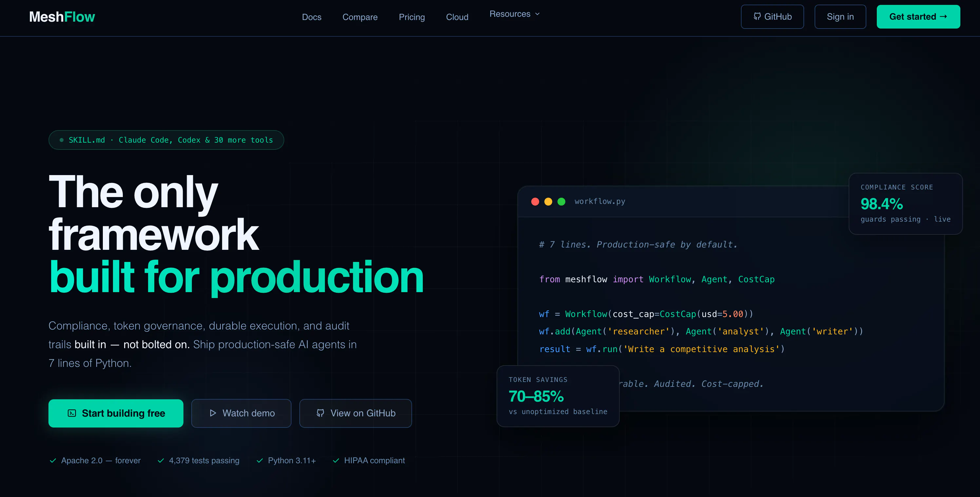
Task: Click Get started button
Action: tap(918, 17)
